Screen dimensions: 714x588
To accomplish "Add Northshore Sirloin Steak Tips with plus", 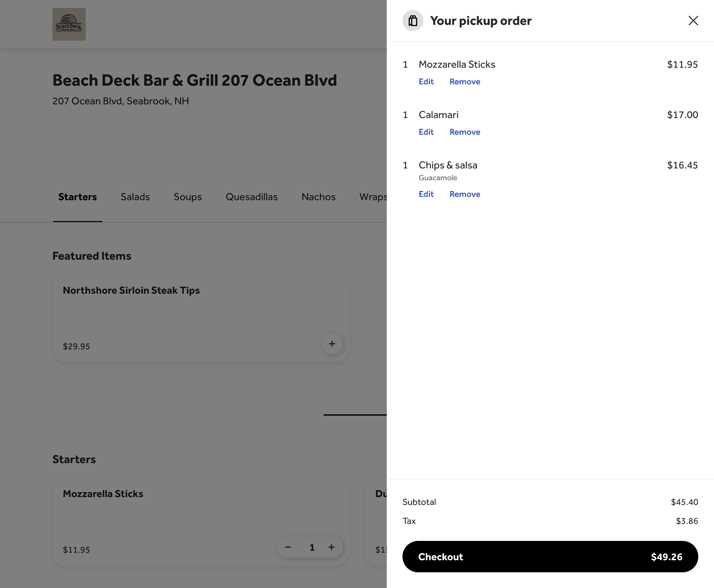I will [332, 344].
